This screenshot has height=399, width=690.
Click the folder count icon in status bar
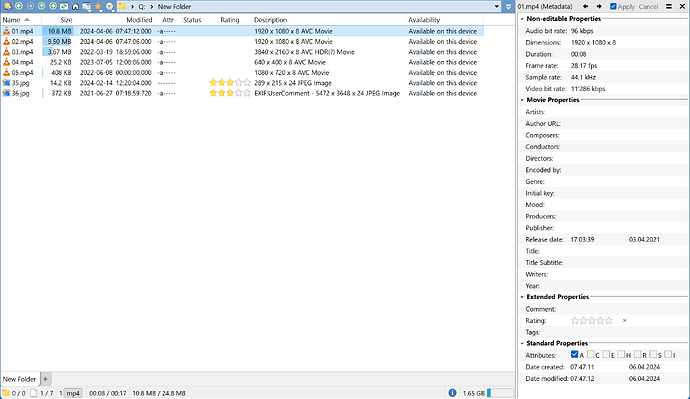6,393
